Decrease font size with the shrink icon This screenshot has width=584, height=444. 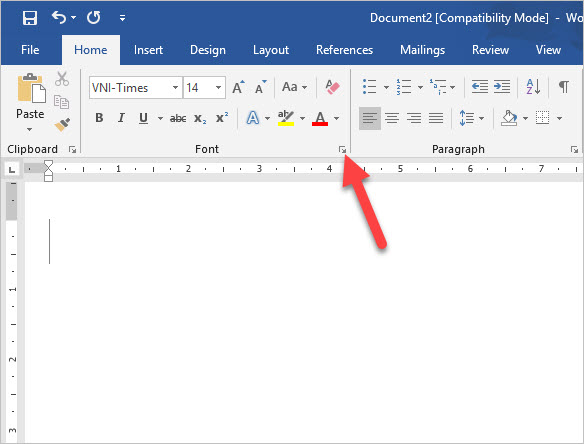[x=260, y=88]
